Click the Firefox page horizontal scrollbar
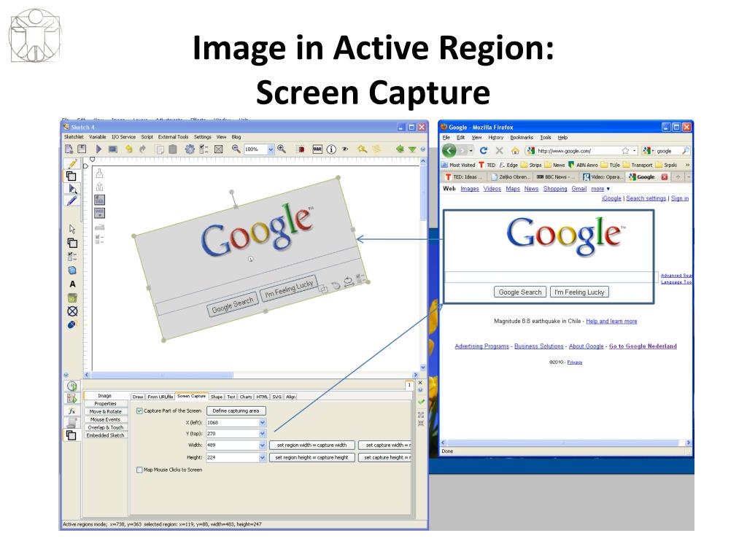This screenshot has width=747, height=560. click(565, 443)
